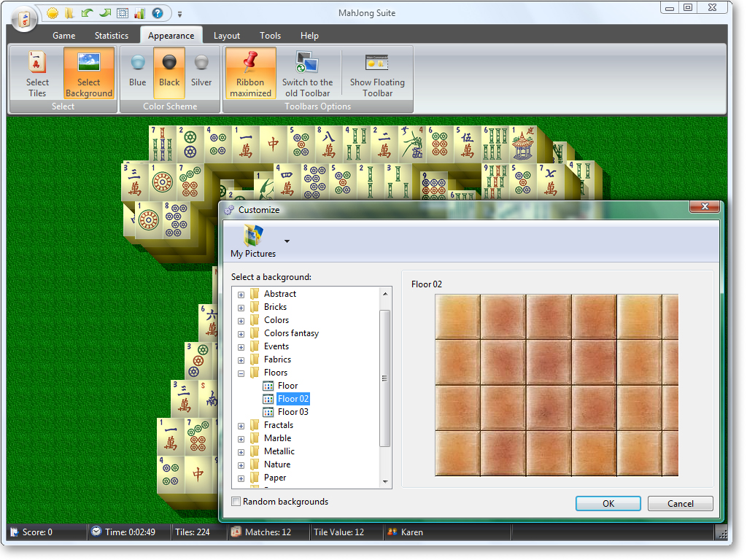Open the Tools ribbon tab
The height and width of the screenshot is (560, 747).
(270, 36)
